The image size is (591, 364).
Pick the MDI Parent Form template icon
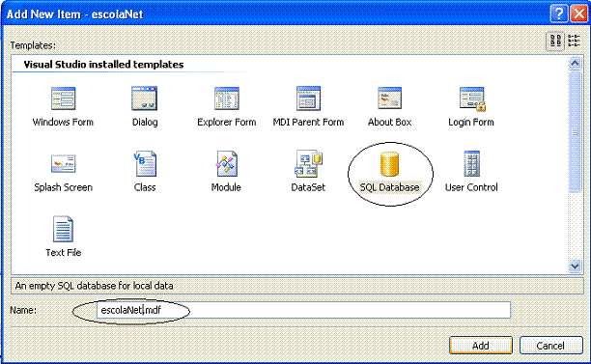pyautogui.click(x=308, y=98)
